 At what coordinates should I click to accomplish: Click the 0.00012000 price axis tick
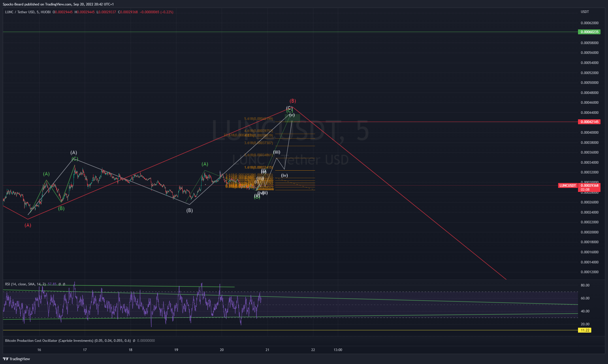coord(590,272)
